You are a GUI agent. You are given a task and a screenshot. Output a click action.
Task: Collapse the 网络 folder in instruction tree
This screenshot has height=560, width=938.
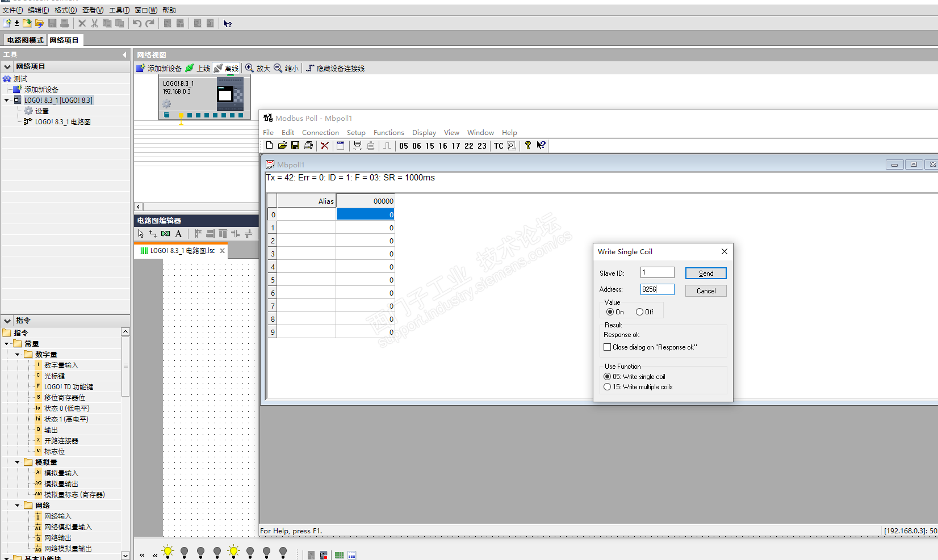(18, 506)
